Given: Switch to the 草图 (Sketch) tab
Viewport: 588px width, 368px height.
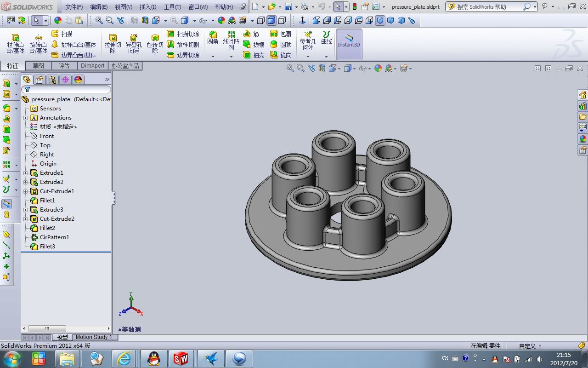Looking at the screenshot, I should (38, 66).
